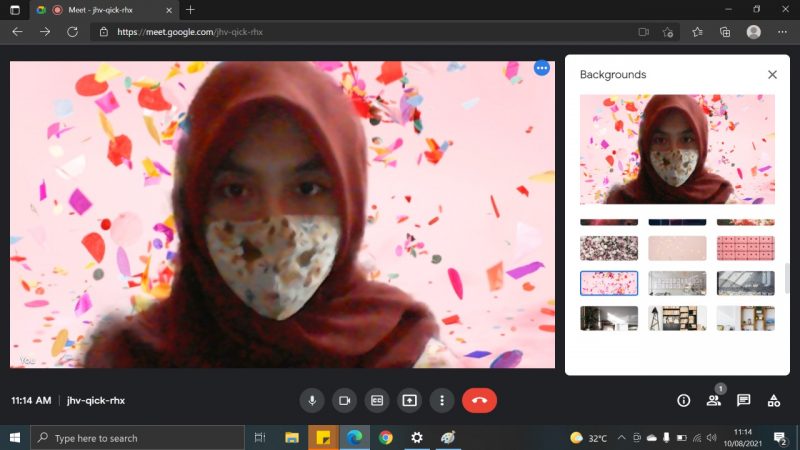Go back with browser back arrow
This screenshot has height=450, width=800.
click(x=17, y=32)
